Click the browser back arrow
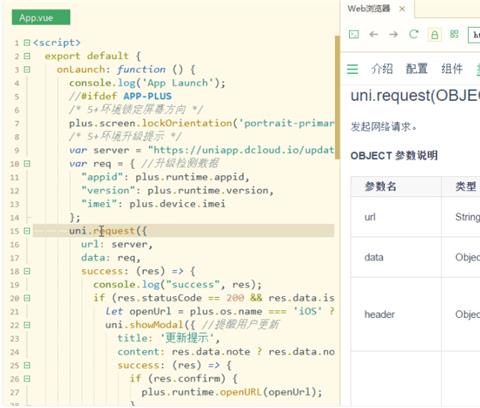Screen dimensions: 480x408 pos(374,34)
